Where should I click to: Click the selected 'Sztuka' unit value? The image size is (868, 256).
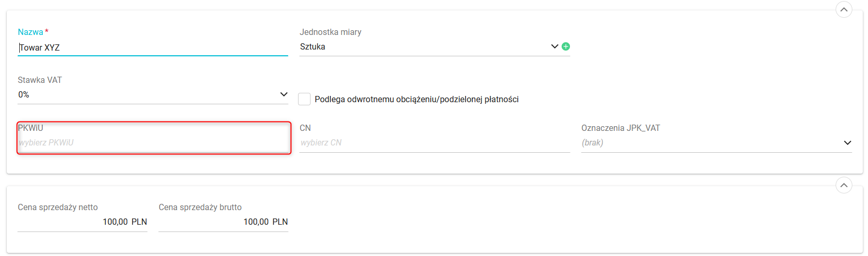click(x=313, y=46)
